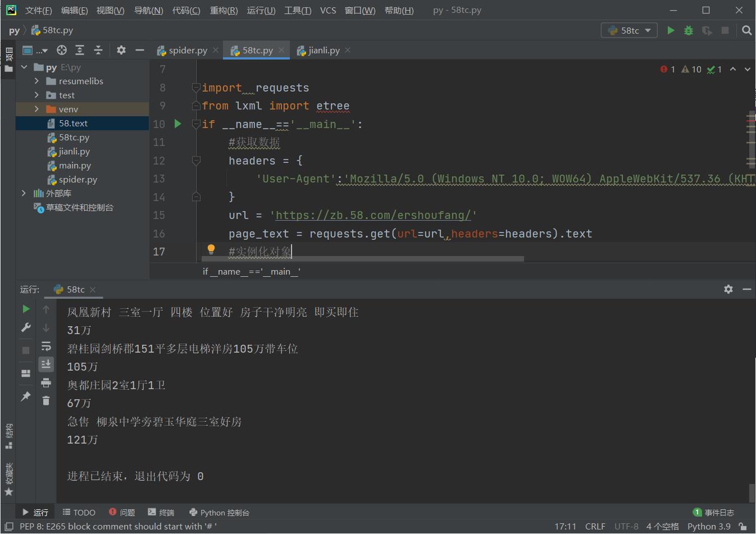The height and width of the screenshot is (534, 756).
Task: Pin the Run tab with pin icon
Action: click(26, 396)
